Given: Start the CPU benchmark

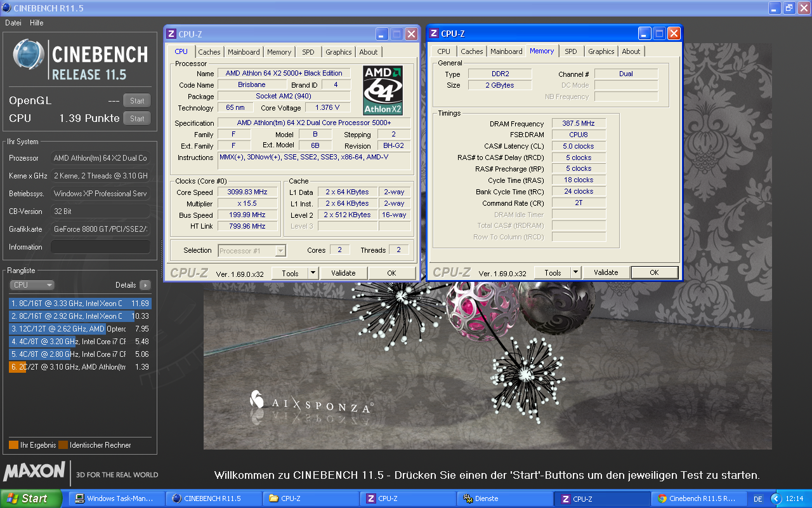Looking at the screenshot, I should click(137, 118).
